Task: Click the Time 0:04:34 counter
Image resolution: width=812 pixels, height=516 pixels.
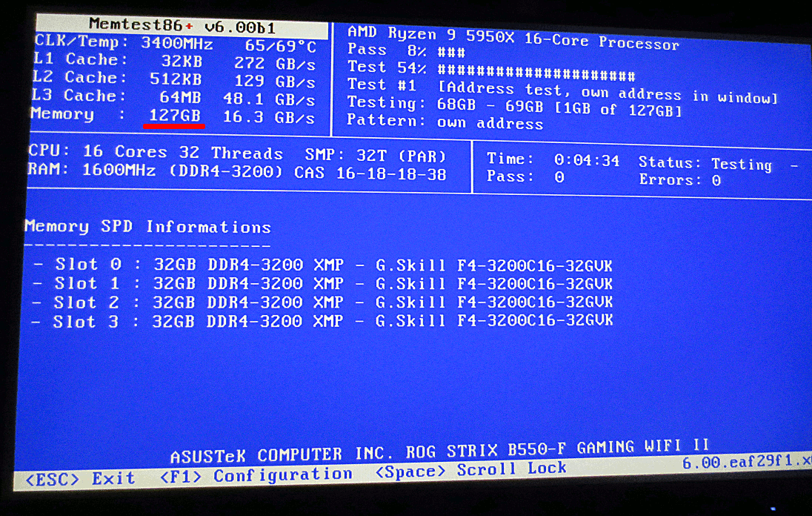Action: pos(553,159)
